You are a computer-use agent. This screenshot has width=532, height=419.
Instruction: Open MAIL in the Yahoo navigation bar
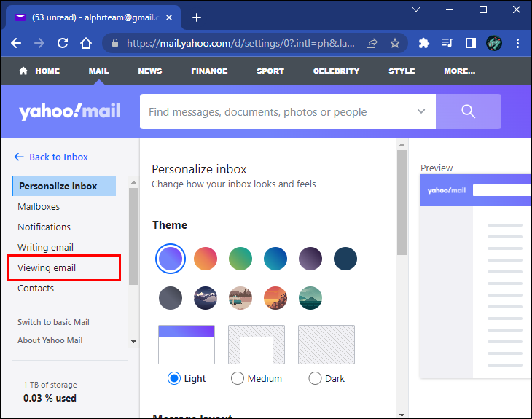[x=98, y=71]
